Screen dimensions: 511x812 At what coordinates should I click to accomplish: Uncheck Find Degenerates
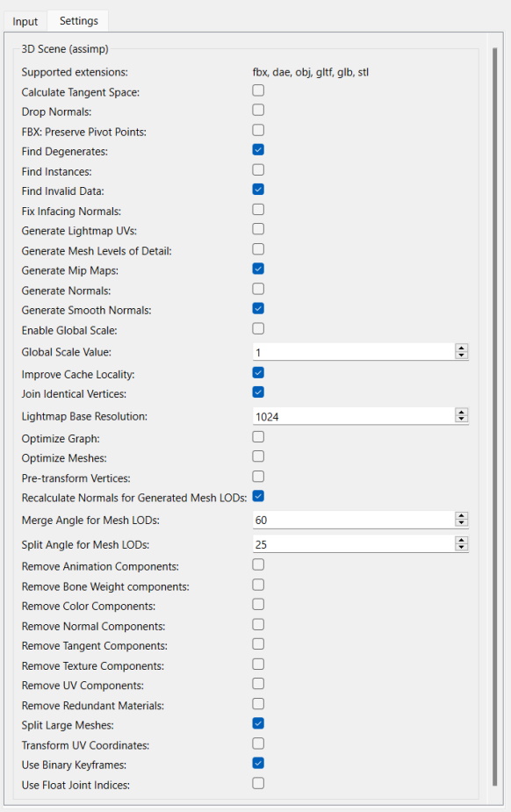coord(257,151)
